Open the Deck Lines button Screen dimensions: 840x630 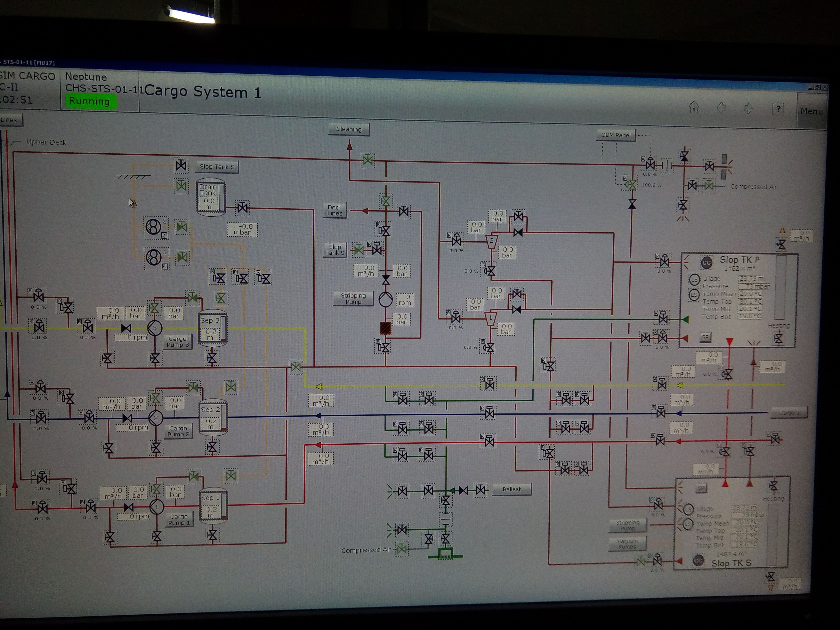click(x=334, y=210)
